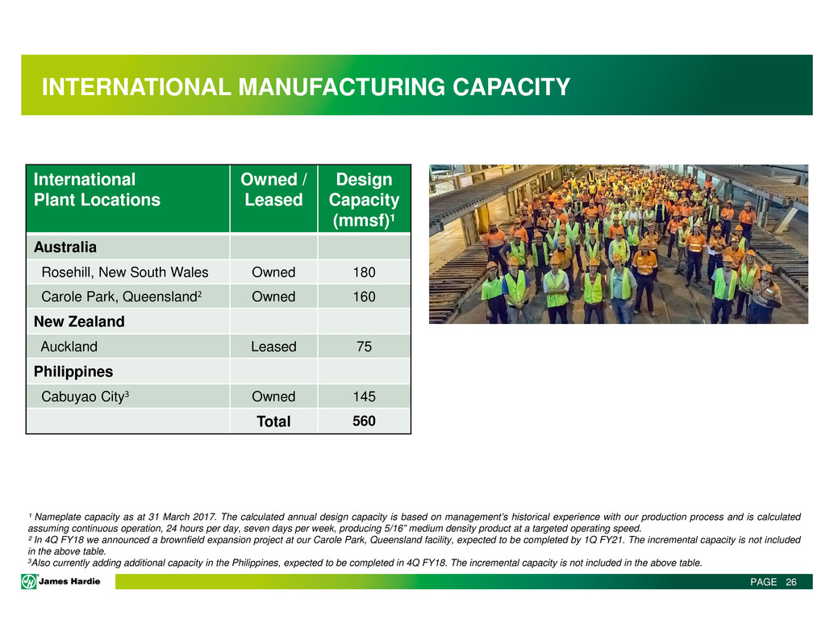
Task: Click the Design Capacity (mmsf) header
Action: 365,200
